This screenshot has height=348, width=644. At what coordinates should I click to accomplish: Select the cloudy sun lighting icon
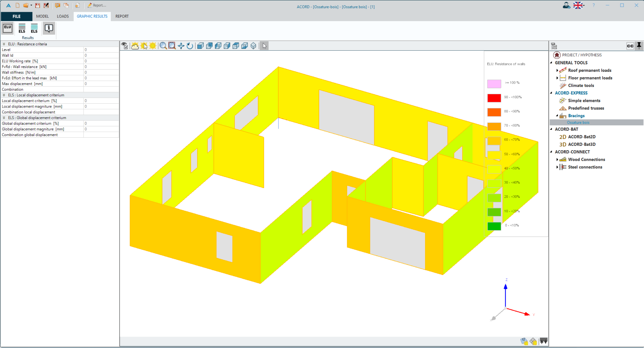[135, 46]
